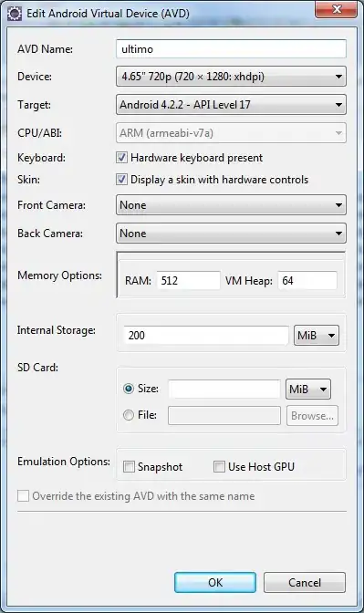364x613 pixels.
Task: Click the RAM value field
Action: tap(189, 281)
